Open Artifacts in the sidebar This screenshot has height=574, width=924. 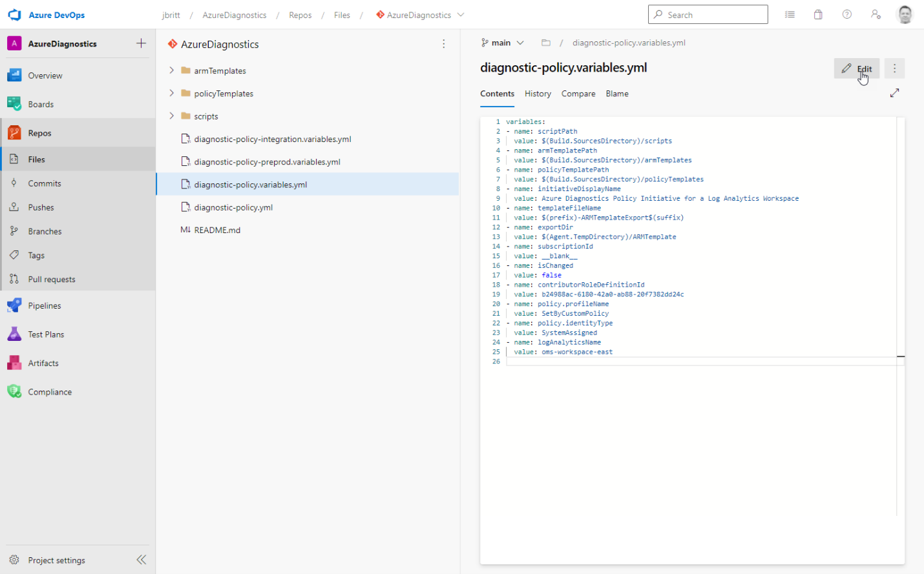[78, 363]
